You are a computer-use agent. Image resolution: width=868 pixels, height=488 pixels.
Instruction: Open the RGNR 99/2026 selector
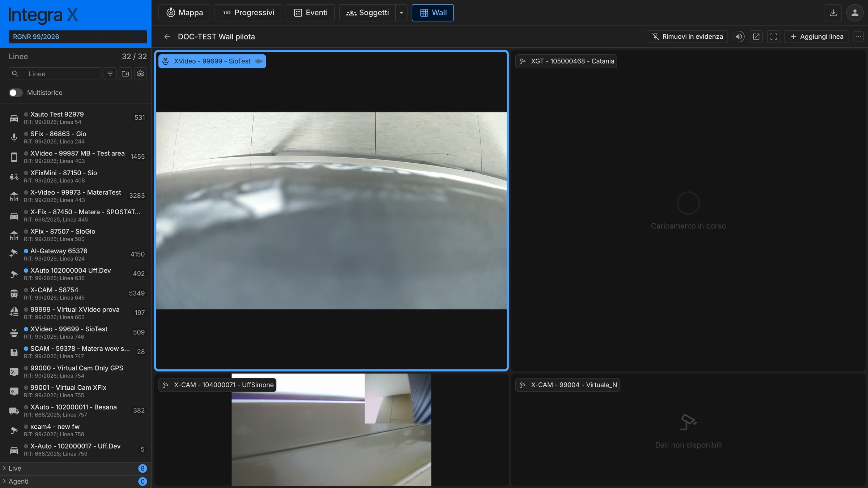pyautogui.click(x=78, y=37)
